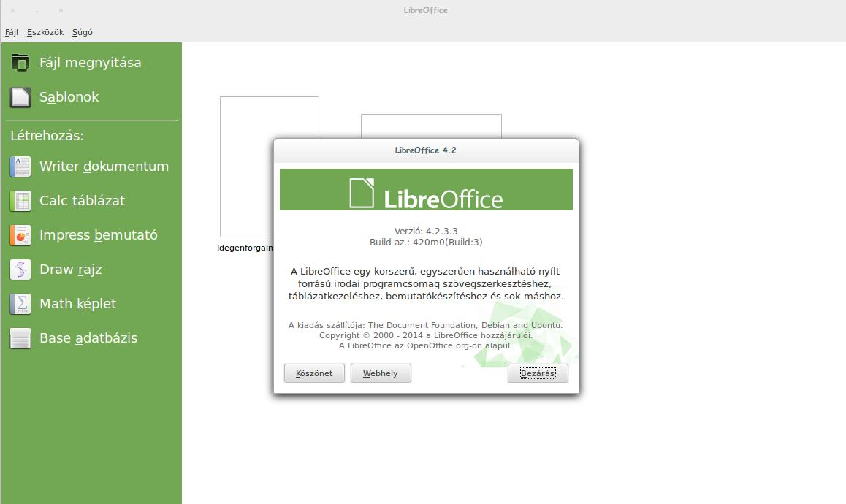This screenshot has width=846, height=504.
Task: Click the Impress bemutató icon
Action: (20, 235)
